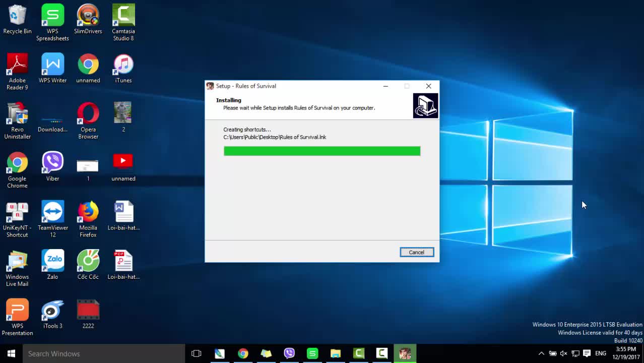The width and height of the screenshot is (644, 363).
Task: Switch to green Camtasia Studio taskbar button
Action: point(359,353)
